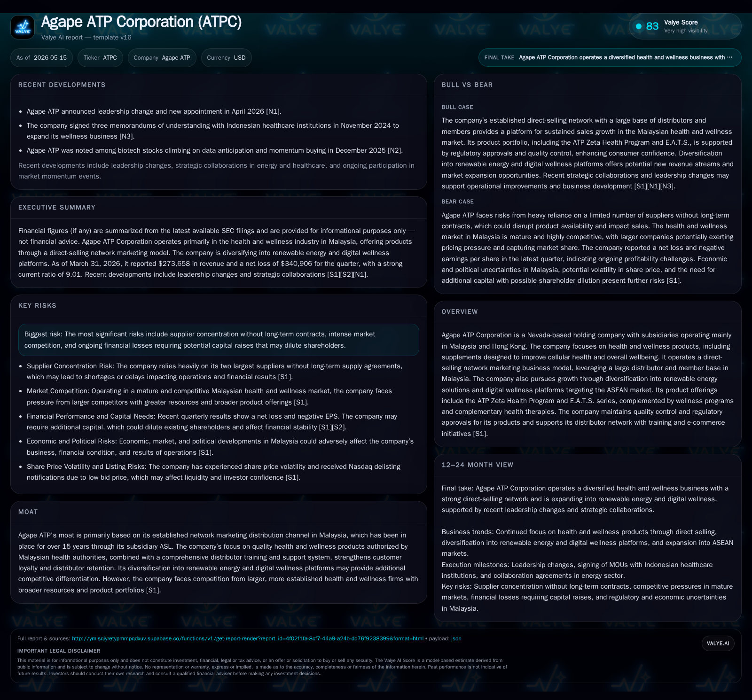This screenshot has width=752, height=700.
Task: Click the Agape ATP Corporation (ATPC) title
Action: coord(141,22)
